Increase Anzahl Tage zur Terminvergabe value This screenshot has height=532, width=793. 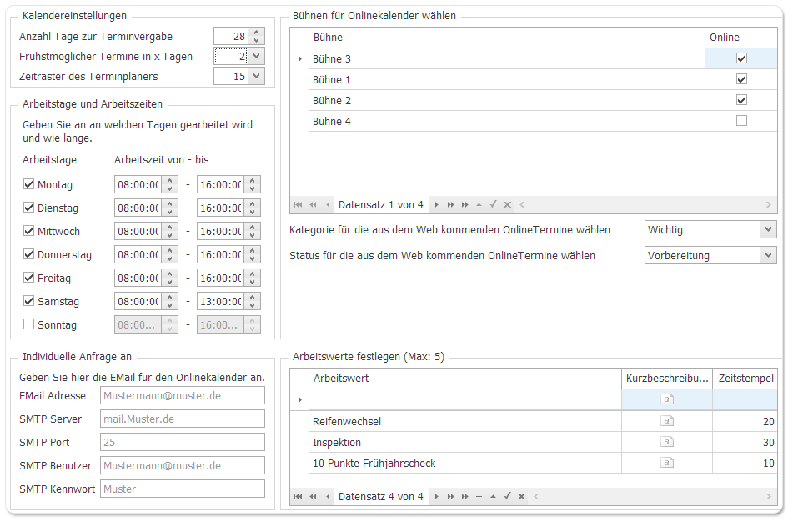point(256,32)
